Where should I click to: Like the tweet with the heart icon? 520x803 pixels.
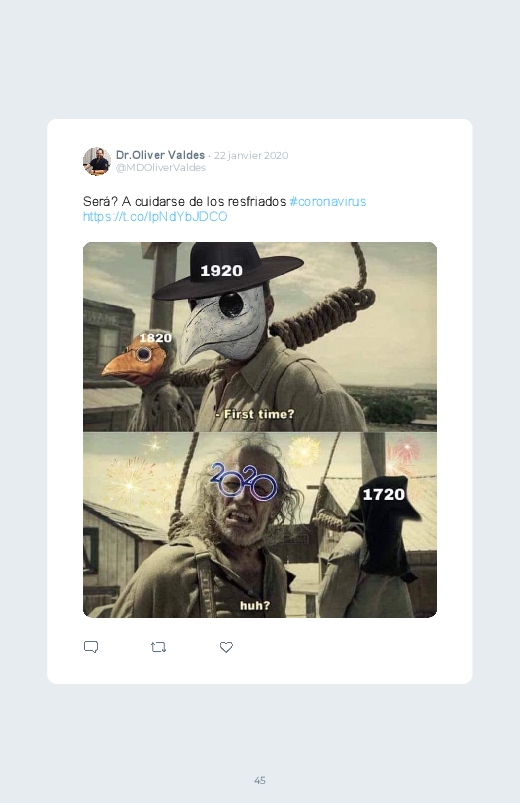(x=226, y=647)
